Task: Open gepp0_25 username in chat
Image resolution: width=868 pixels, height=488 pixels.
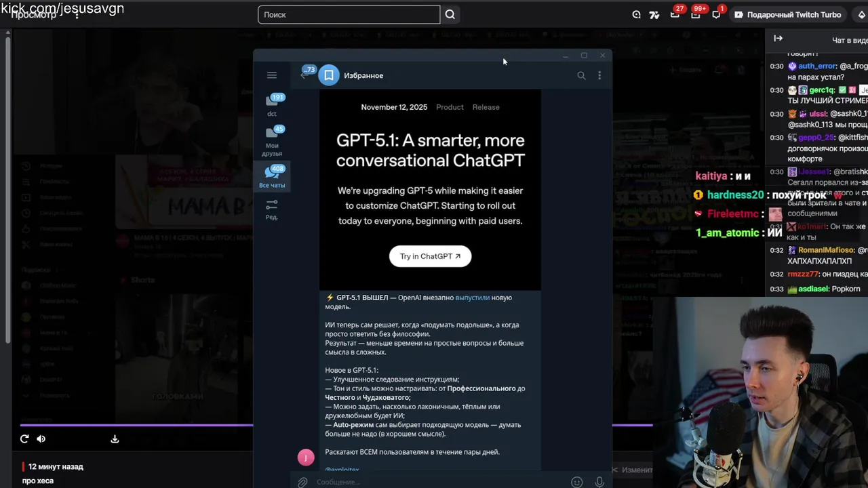Action: point(816,138)
